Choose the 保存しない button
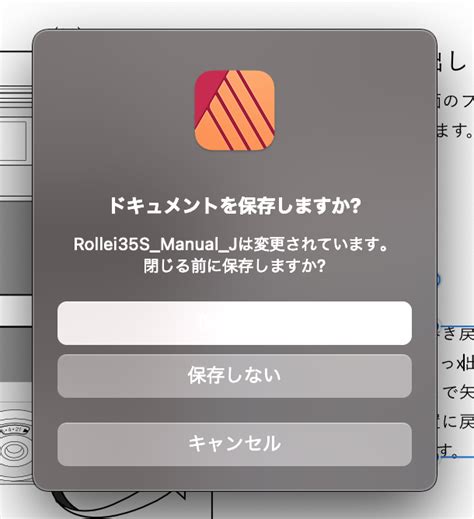474x519 pixels. pos(234,376)
